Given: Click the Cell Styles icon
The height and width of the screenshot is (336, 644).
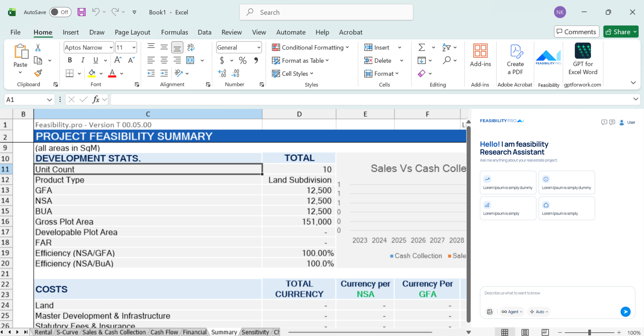Looking at the screenshot, I should tap(276, 73).
